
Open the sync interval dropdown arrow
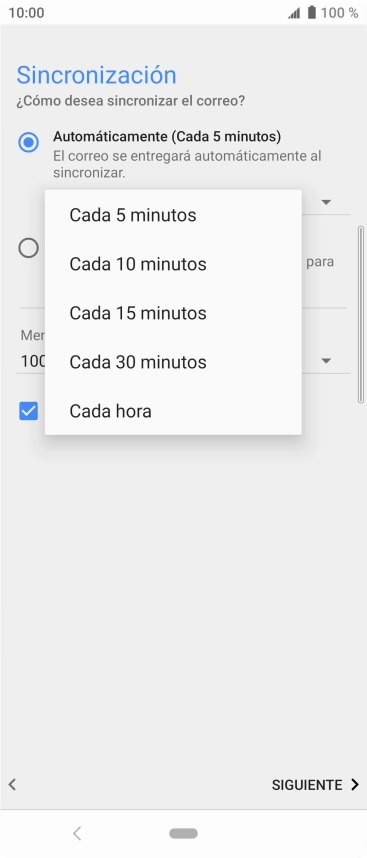326,202
